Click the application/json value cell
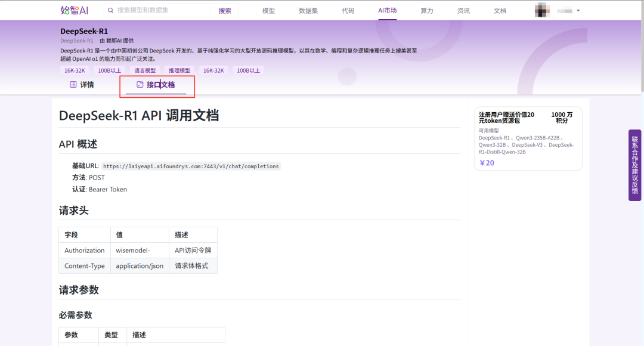Screen dimensions: 644x346 click(140, 266)
